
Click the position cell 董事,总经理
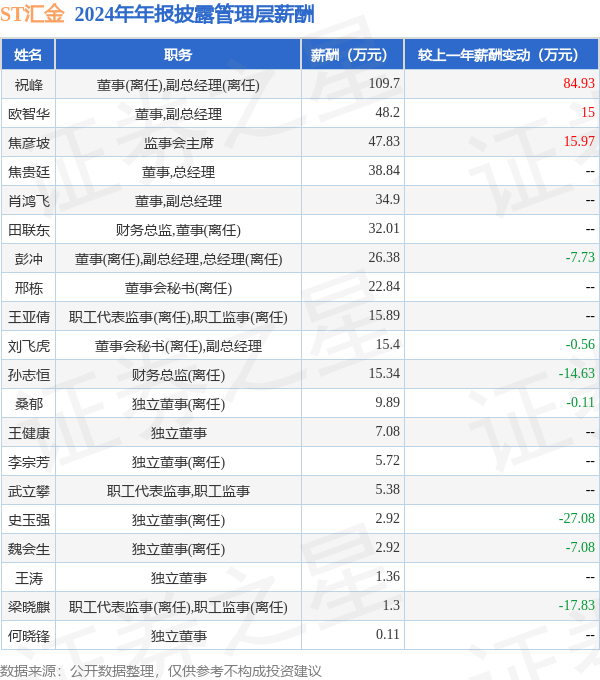coord(179,172)
